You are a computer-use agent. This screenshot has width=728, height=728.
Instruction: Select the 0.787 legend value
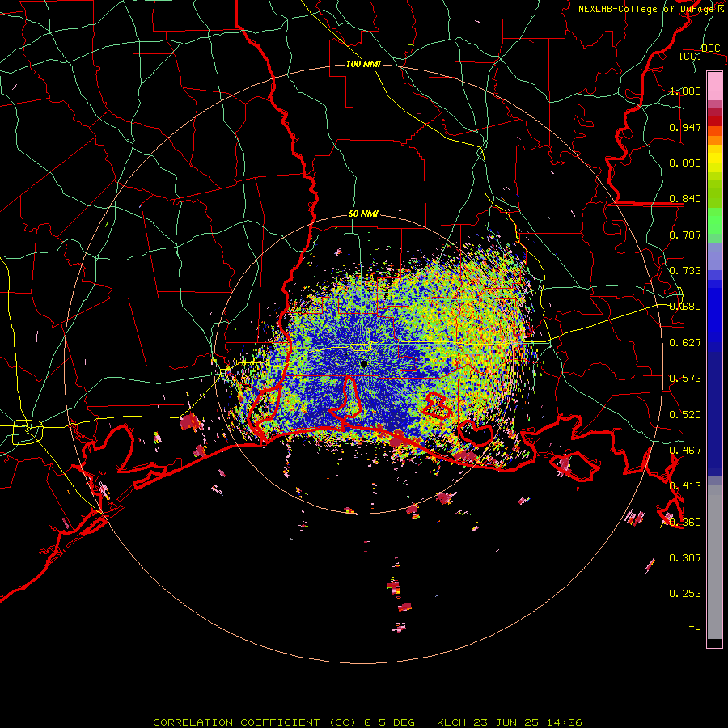(685, 235)
